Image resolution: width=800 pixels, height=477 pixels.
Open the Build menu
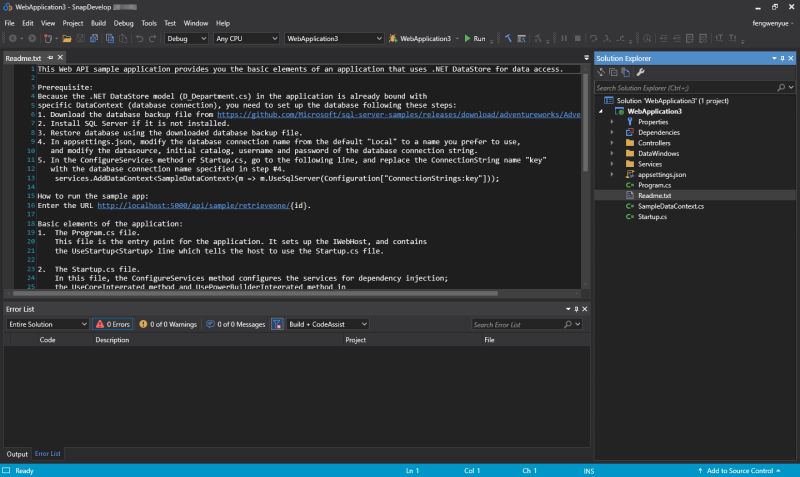pyautogui.click(x=98, y=23)
